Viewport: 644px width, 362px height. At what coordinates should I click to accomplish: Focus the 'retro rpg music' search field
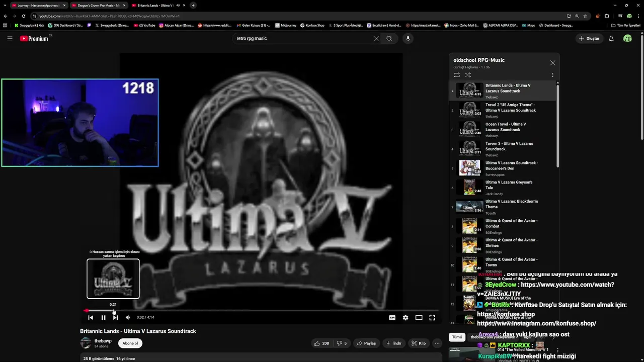(302, 38)
